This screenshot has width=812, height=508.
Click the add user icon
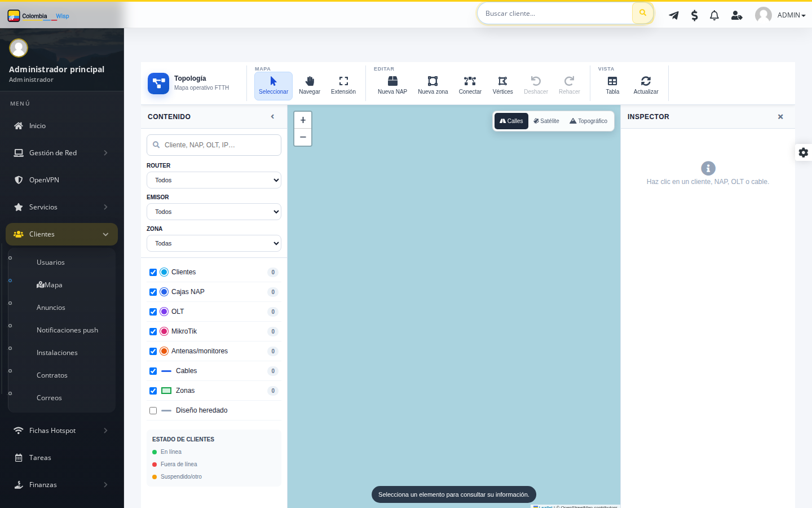pos(736,15)
